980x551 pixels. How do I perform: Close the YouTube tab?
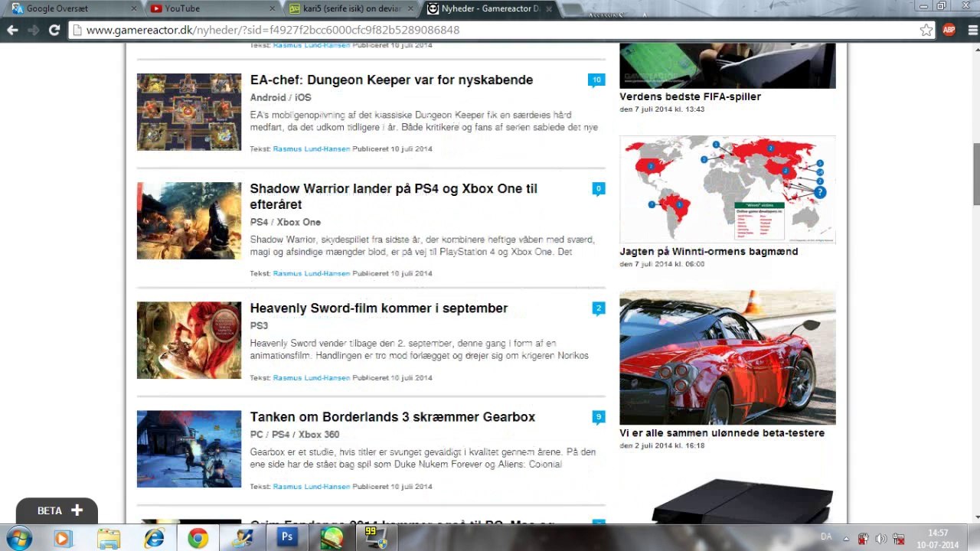click(272, 8)
